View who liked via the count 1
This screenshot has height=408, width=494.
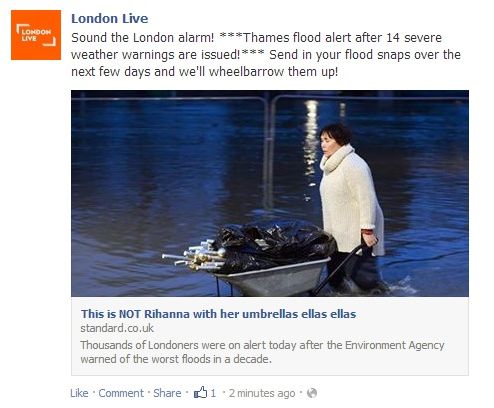pos(213,393)
